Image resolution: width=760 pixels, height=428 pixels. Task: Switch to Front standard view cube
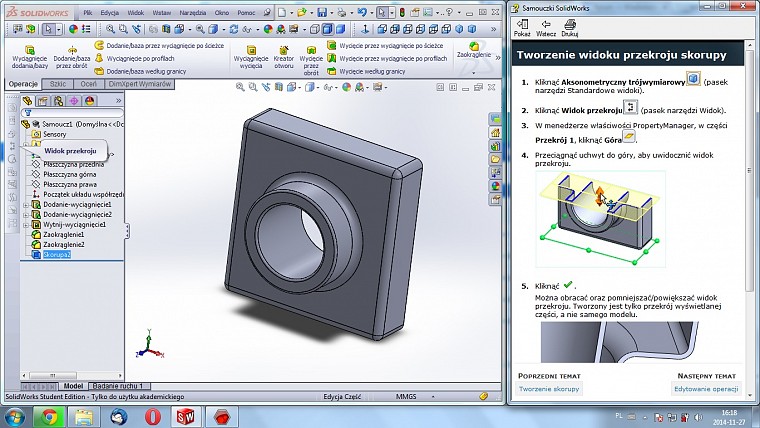click(382, 30)
